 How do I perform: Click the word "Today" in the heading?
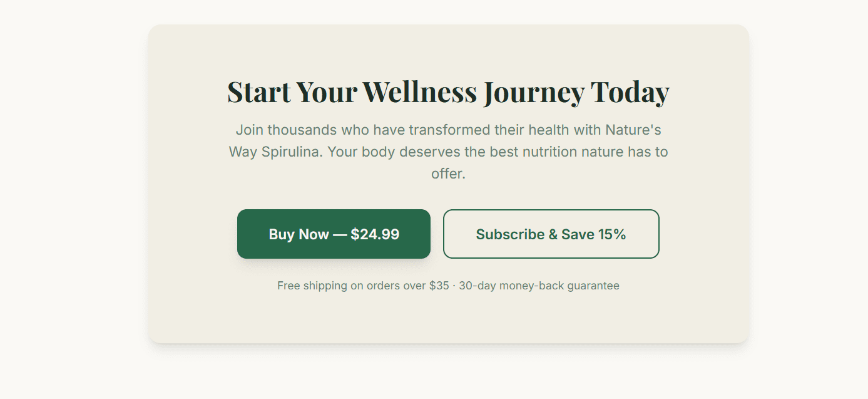tap(630, 93)
